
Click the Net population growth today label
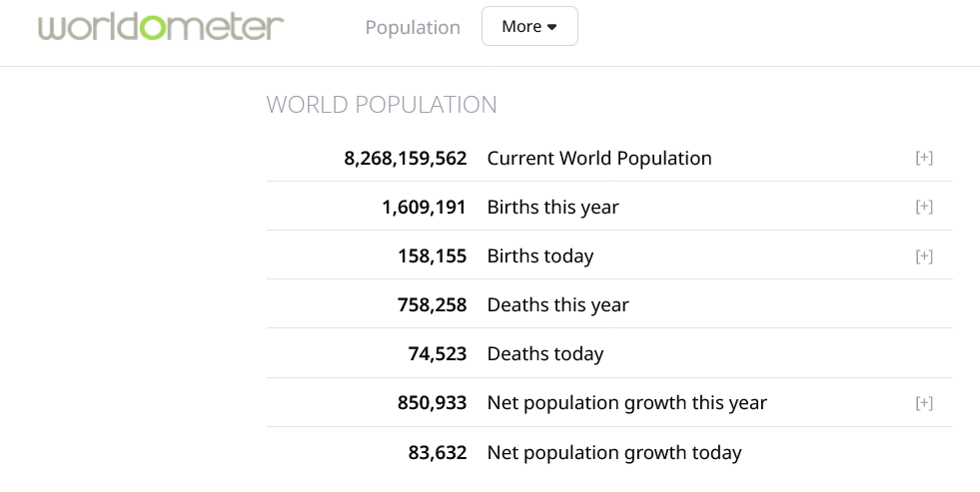point(614,452)
